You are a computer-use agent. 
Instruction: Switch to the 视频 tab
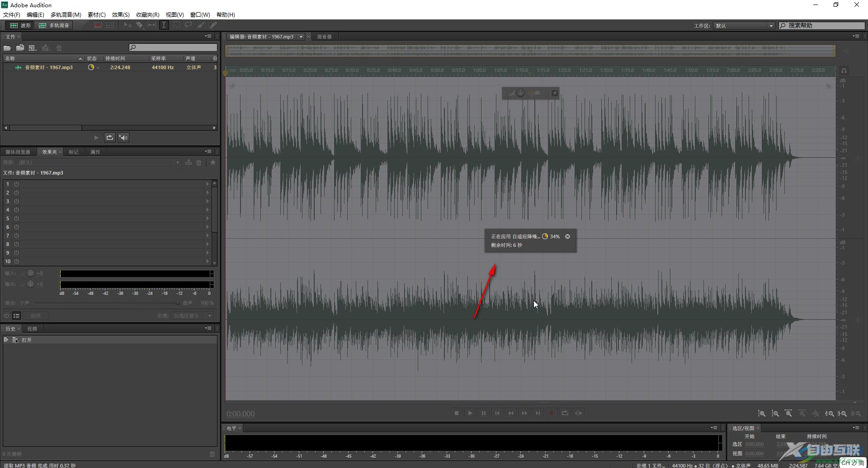[32, 329]
